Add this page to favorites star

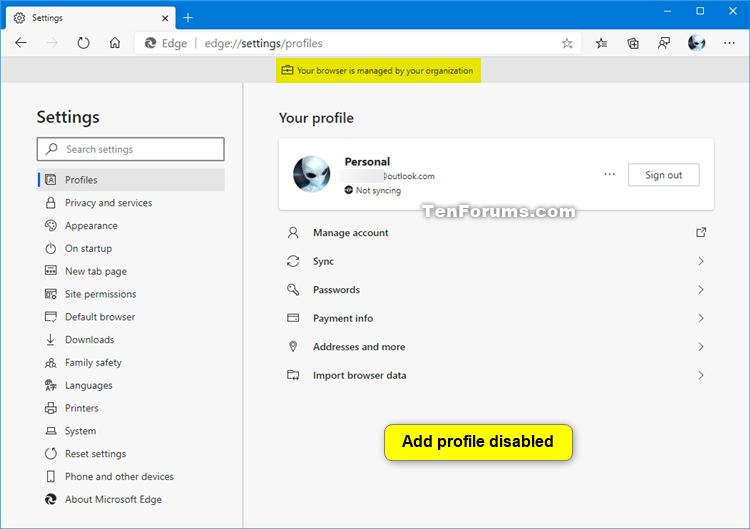567,44
